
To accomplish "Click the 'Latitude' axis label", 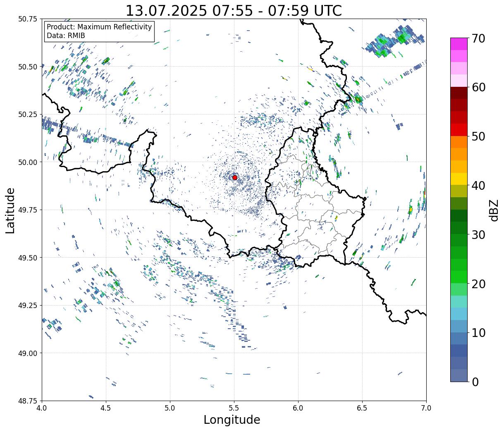I will [10, 210].
